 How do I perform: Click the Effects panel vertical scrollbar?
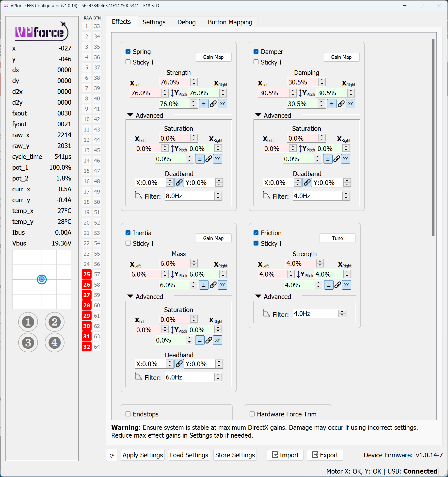pos(433,137)
